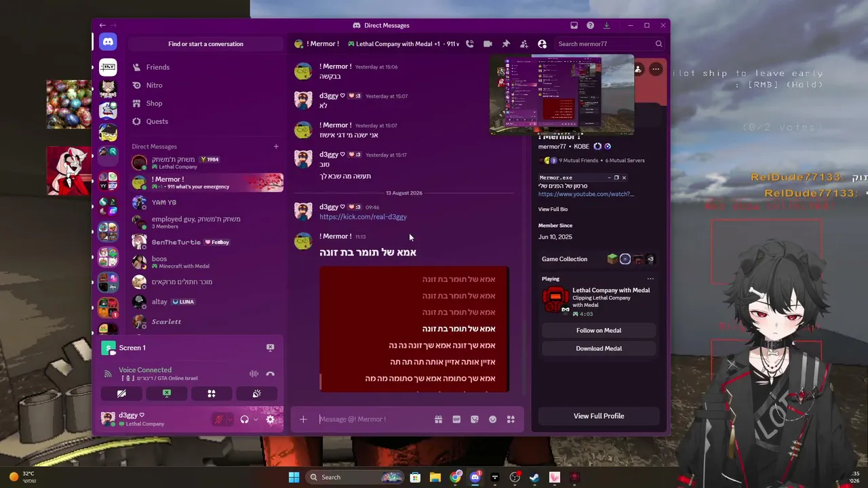
Task: Send a gift via gift icon
Action: (x=438, y=420)
